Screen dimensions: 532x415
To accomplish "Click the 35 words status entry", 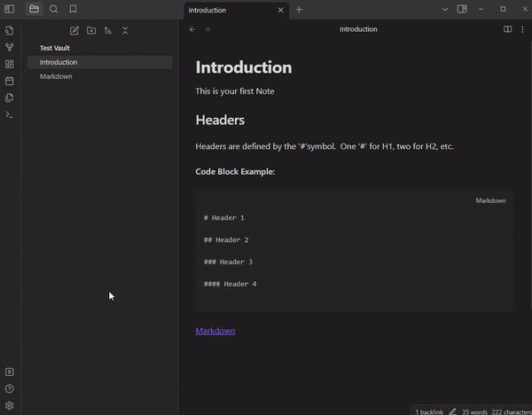I will [474, 412].
